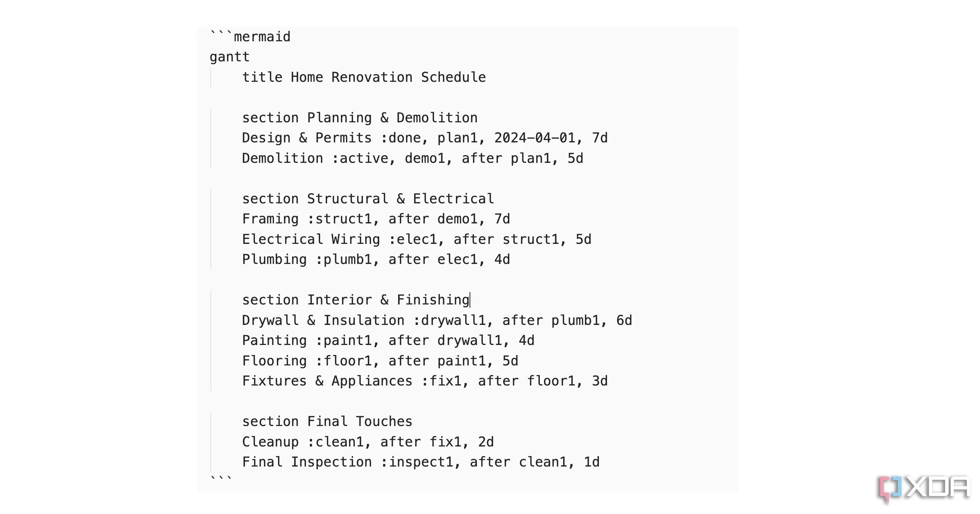Click the 'Cleanup :clean1' task line
The width and height of the screenshot is (980, 514).
tap(368, 442)
